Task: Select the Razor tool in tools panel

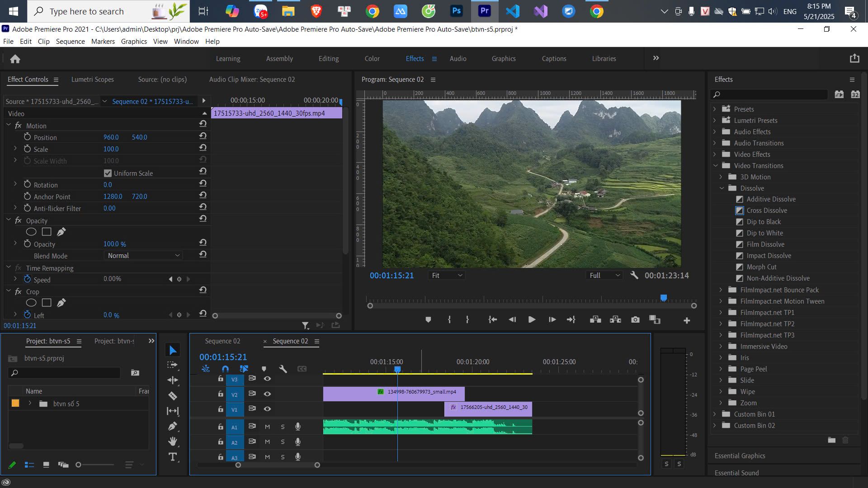Action: click(x=173, y=396)
